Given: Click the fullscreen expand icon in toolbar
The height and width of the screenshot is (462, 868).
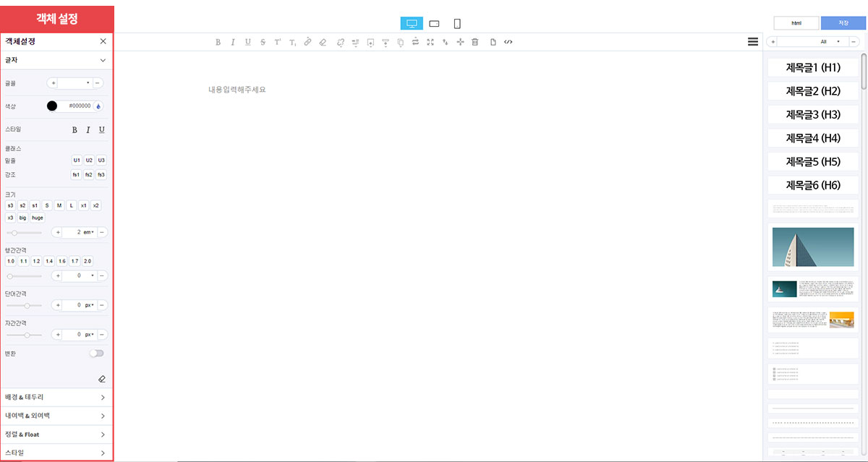Looking at the screenshot, I should coord(430,42).
